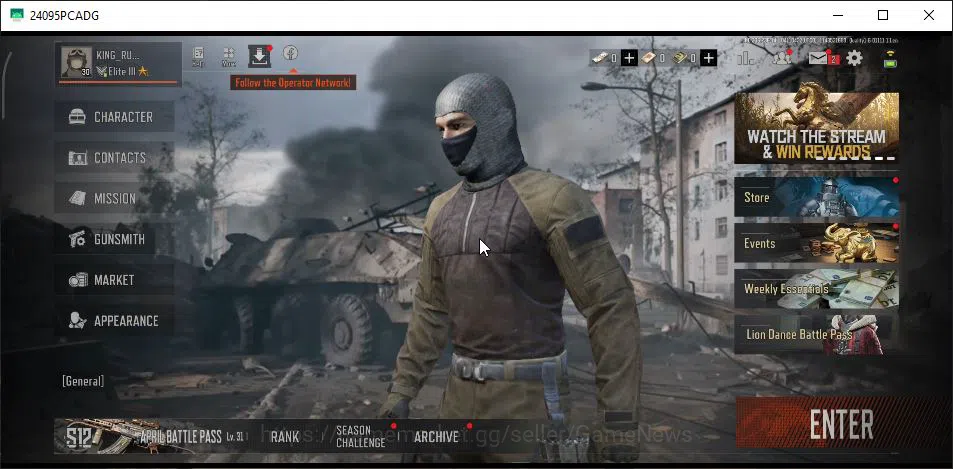Click the calendar icon beside the profile
The width and height of the screenshot is (953, 469).
199,56
